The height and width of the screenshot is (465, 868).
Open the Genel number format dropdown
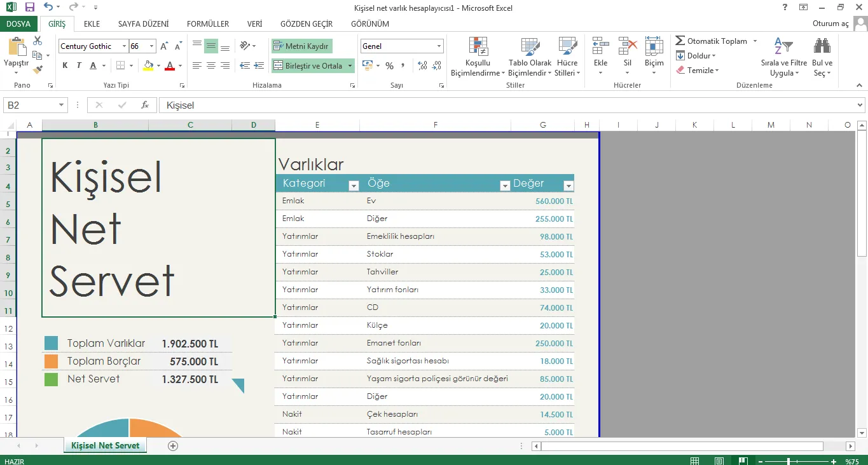[x=439, y=46]
